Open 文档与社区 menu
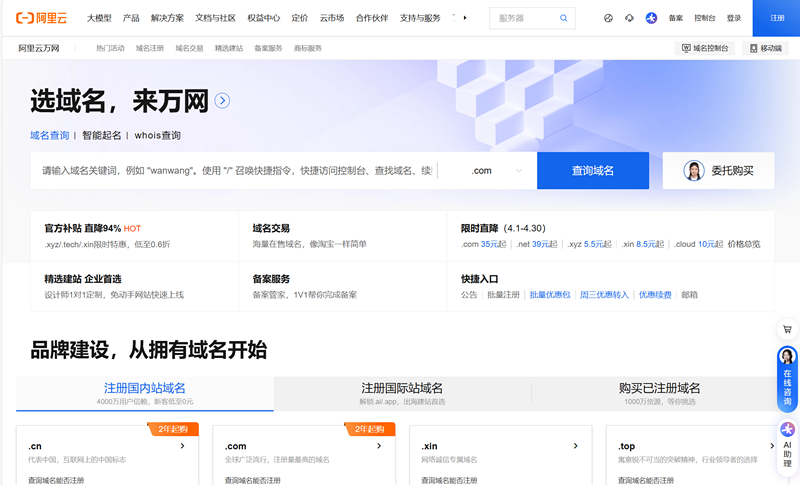 tap(215, 18)
